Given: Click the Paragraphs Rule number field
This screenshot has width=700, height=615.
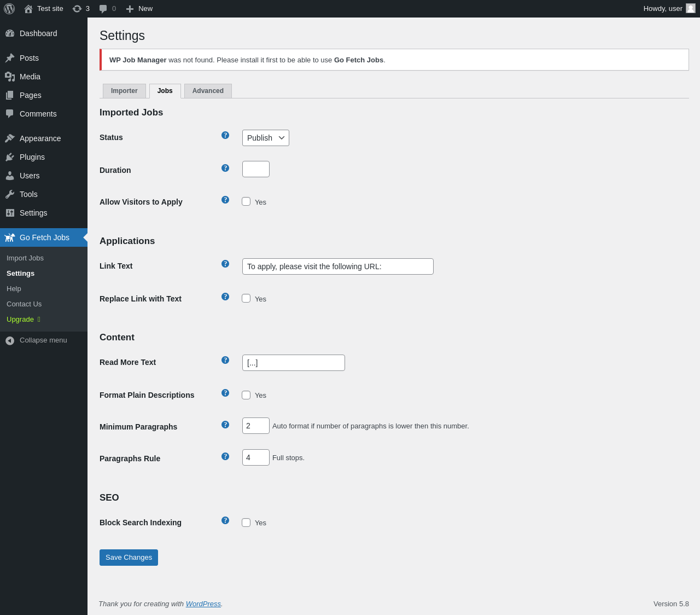Looking at the screenshot, I should 256,457.
